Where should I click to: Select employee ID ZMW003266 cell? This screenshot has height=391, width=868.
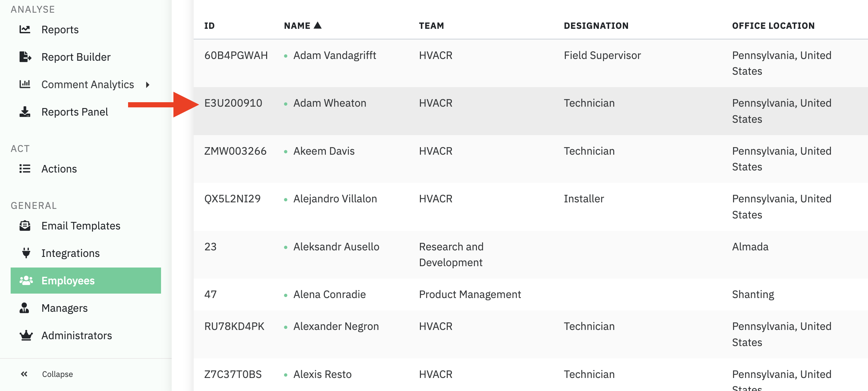[x=235, y=151]
